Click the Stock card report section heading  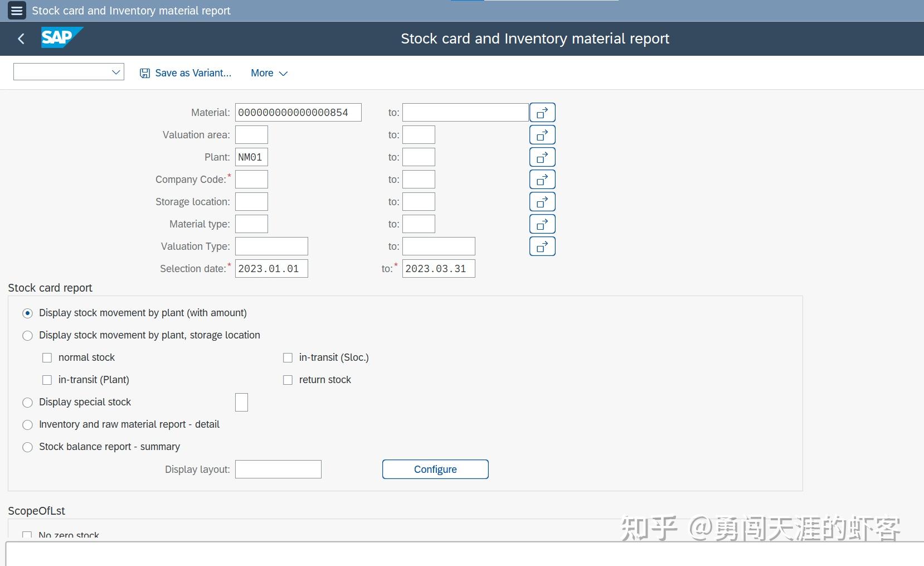(x=50, y=288)
